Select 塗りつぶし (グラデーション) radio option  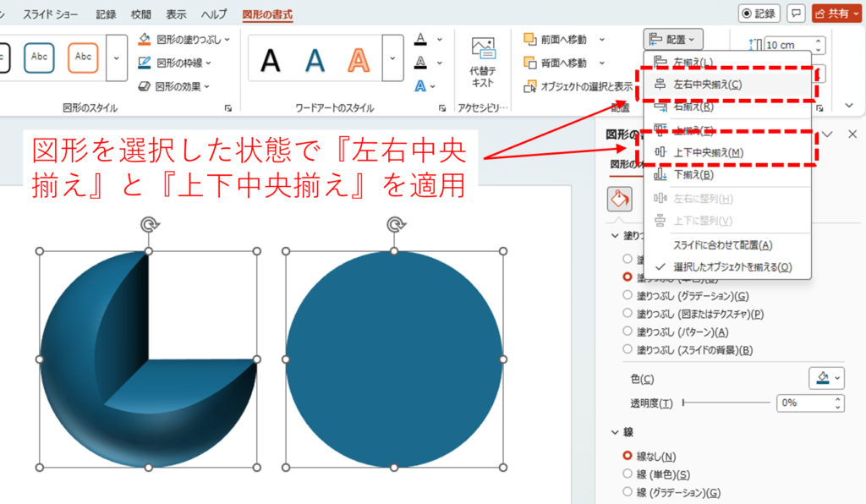coord(628,295)
